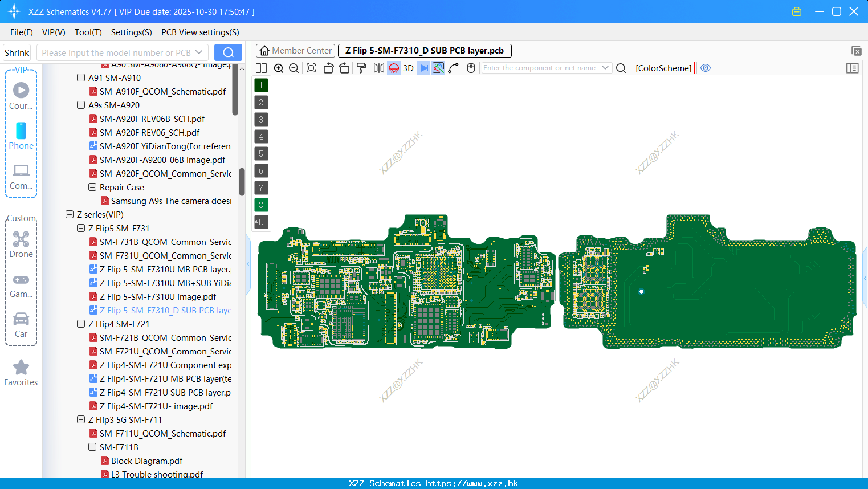Switch to the Member Center tab

pos(296,51)
